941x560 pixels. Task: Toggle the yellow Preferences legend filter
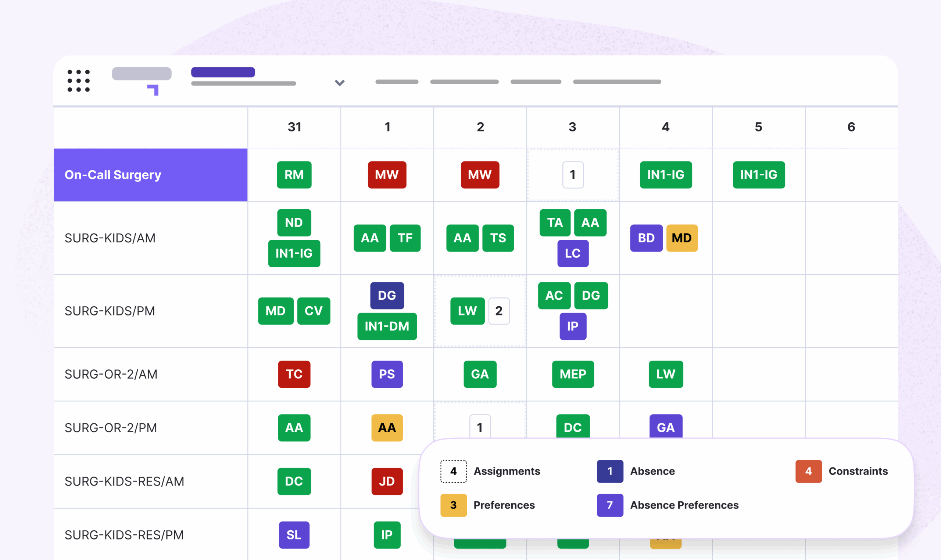click(454, 505)
